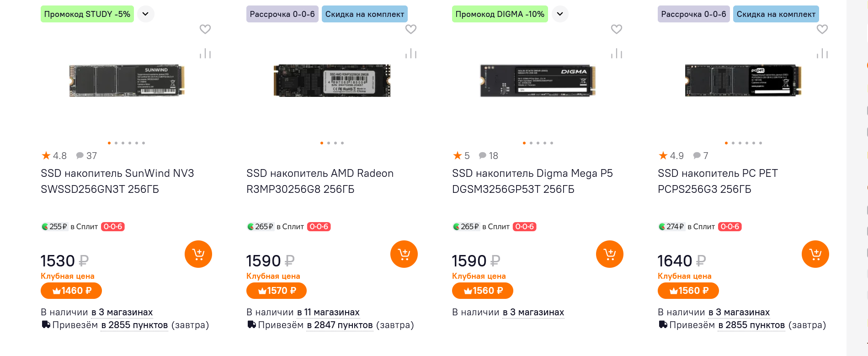Compare the SunWind NV3 SSD
This screenshot has height=356, width=868.
205,53
